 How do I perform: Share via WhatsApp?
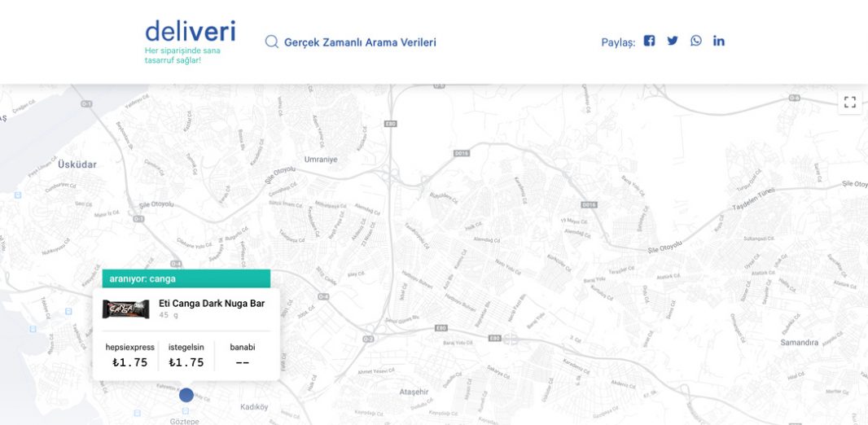[696, 41]
